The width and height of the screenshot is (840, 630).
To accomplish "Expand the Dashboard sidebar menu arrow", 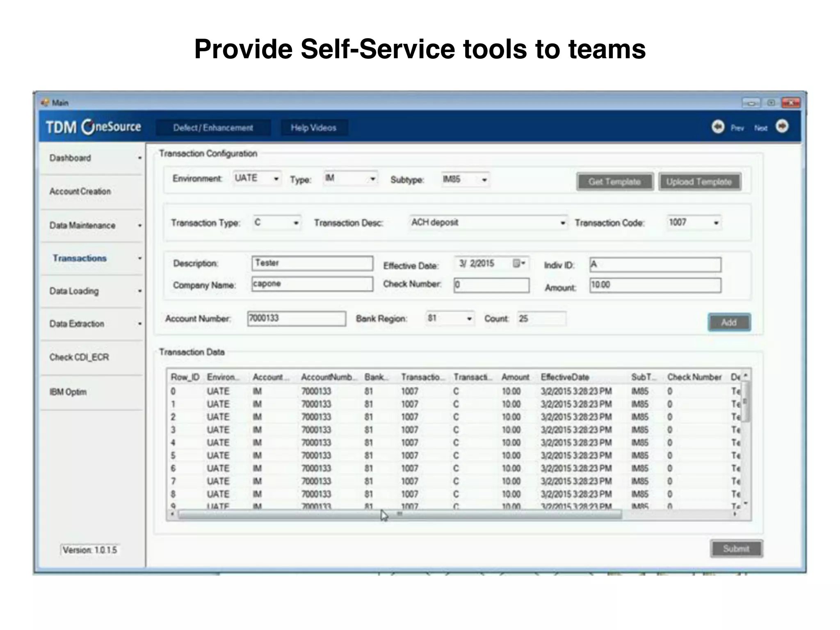I will tap(140, 158).
